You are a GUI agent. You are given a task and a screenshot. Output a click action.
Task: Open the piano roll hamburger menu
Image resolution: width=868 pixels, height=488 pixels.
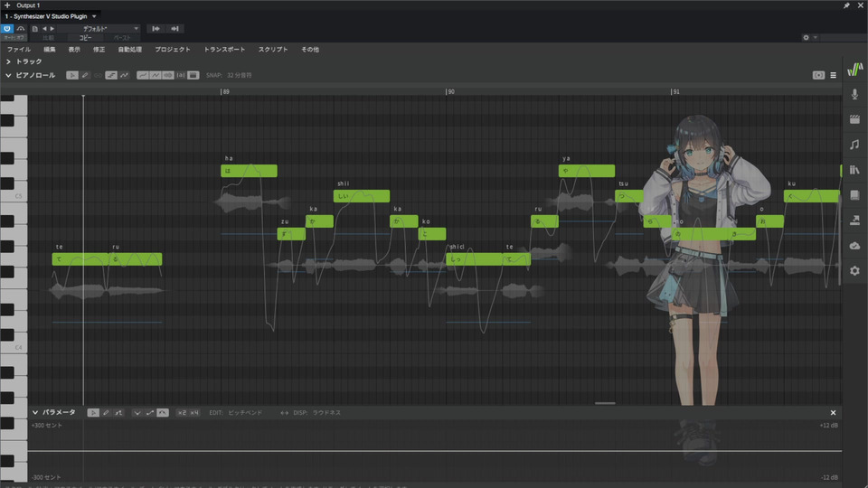(833, 75)
